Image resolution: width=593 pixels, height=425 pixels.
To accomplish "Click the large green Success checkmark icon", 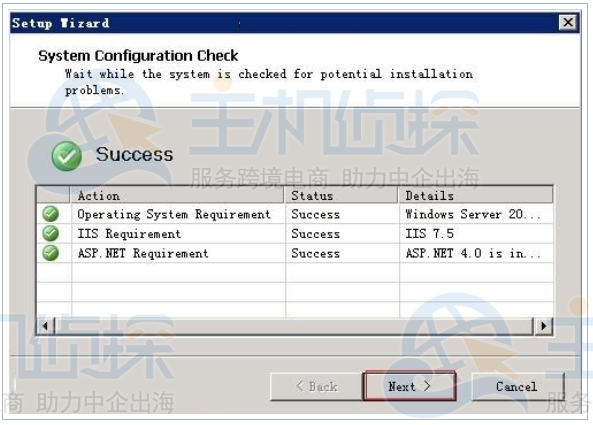I will (67, 156).
